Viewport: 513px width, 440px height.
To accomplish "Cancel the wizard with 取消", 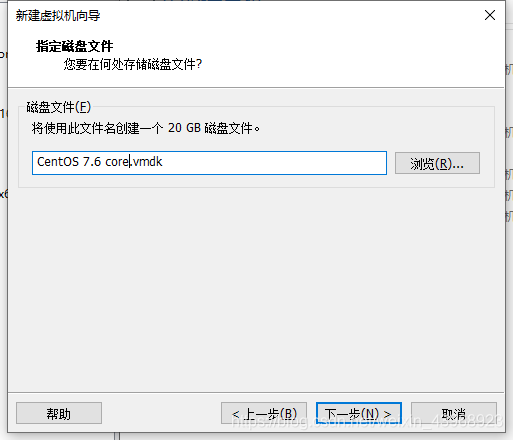I will point(454,413).
